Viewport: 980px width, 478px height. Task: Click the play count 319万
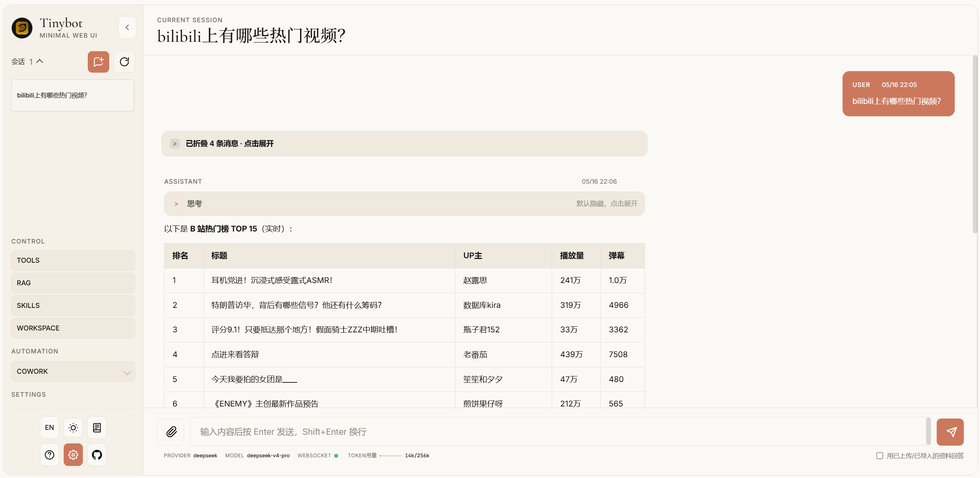(x=570, y=305)
